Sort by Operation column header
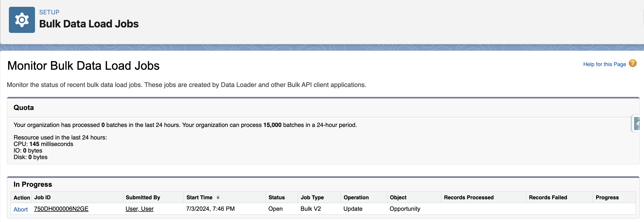 click(x=356, y=197)
